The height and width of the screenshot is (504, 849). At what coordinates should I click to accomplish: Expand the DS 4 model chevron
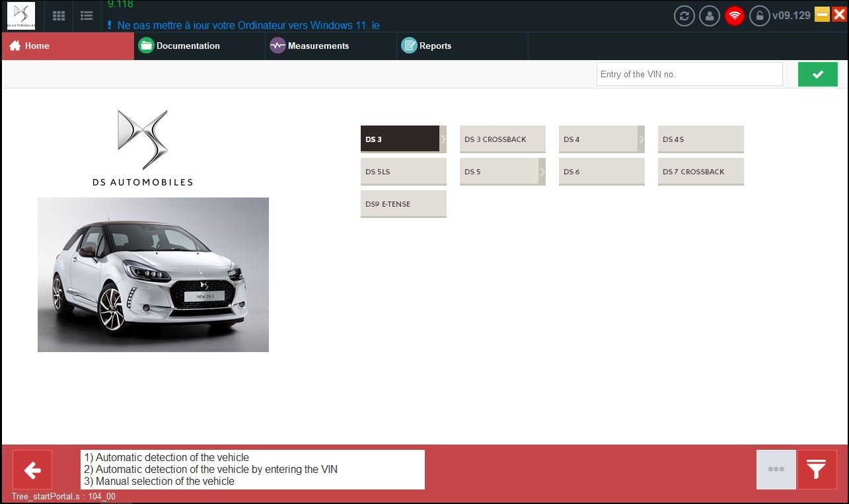click(x=641, y=139)
